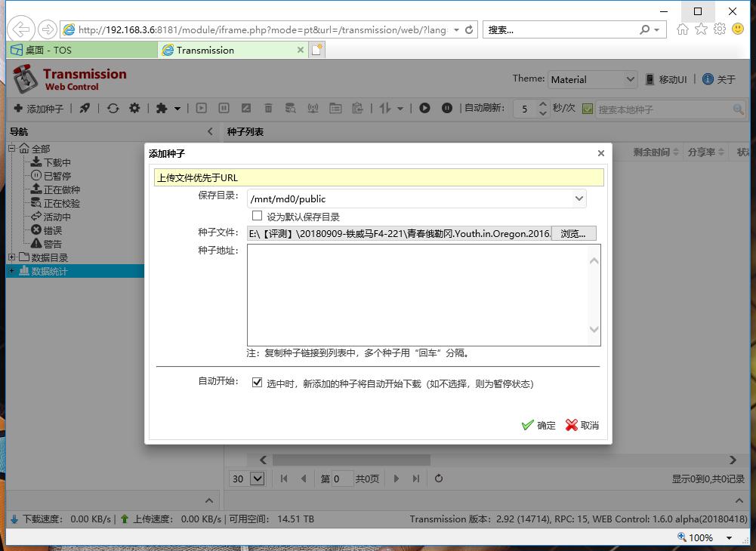Expand the 数据目录 tree node
The height and width of the screenshot is (551, 756).
(x=10, y=257)
